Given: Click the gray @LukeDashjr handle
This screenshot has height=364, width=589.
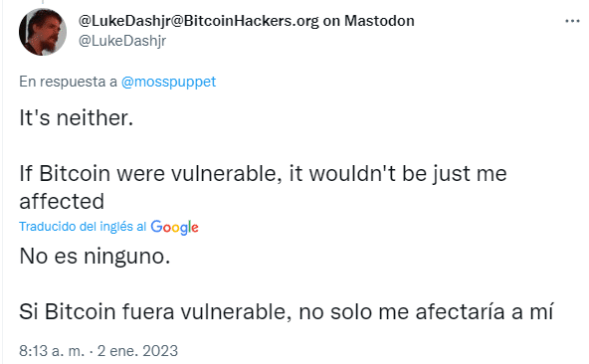Looking at the screenshot, I should 122,41.
